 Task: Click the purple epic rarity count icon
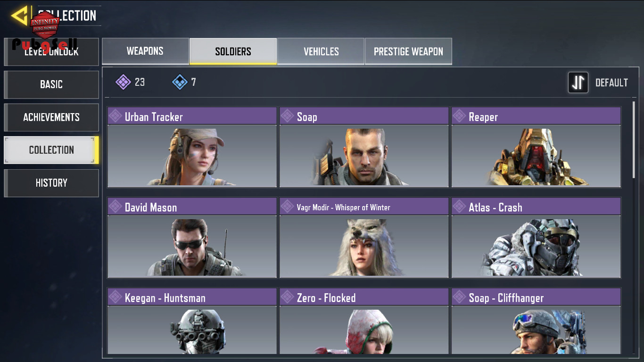pyautogui.click(x=123, y=82)
